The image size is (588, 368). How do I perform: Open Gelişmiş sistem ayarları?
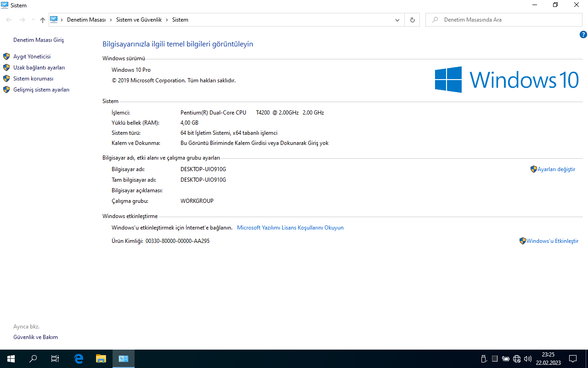point(41,90)
